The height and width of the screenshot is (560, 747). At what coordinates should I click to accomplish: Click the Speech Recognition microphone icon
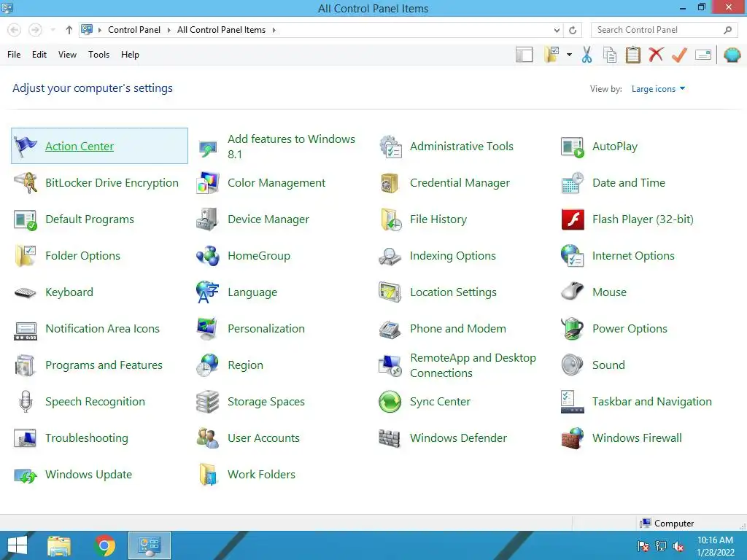[x=26, y=402]
